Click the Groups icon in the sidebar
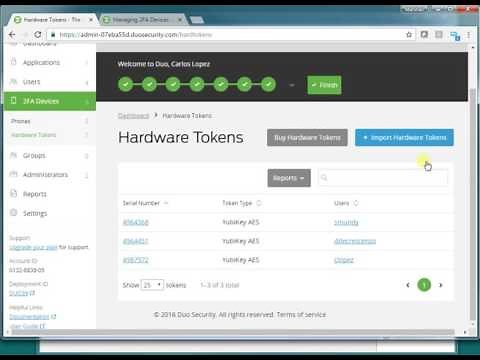Screen dimensions: 480x360 click(x=14, y=155)
